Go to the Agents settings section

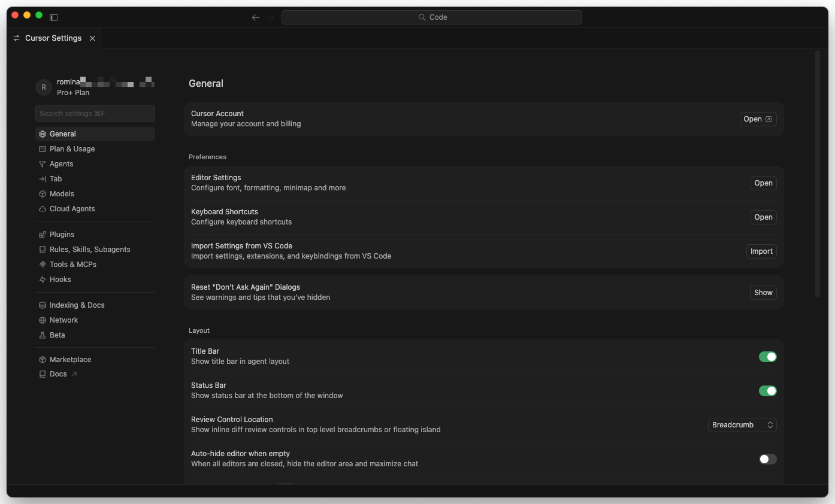(x=95, y=164)
